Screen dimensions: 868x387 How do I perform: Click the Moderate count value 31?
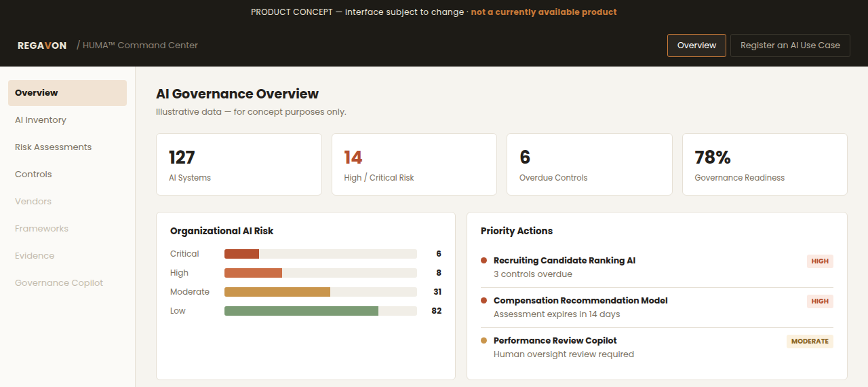pos(437,292)
